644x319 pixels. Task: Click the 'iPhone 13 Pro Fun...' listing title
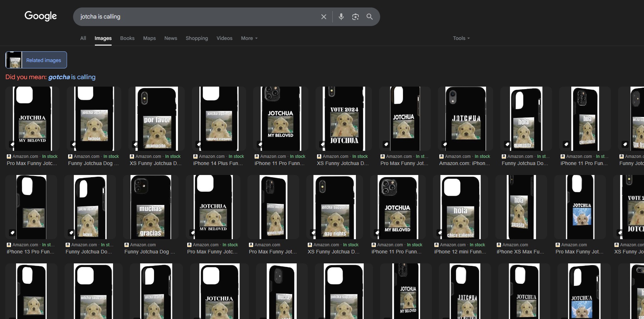tap(31, 252)
